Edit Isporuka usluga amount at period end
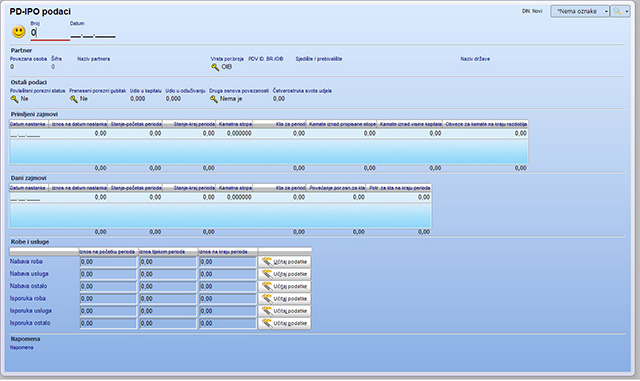Screen dimensions: 640x381 click(228, 311)
